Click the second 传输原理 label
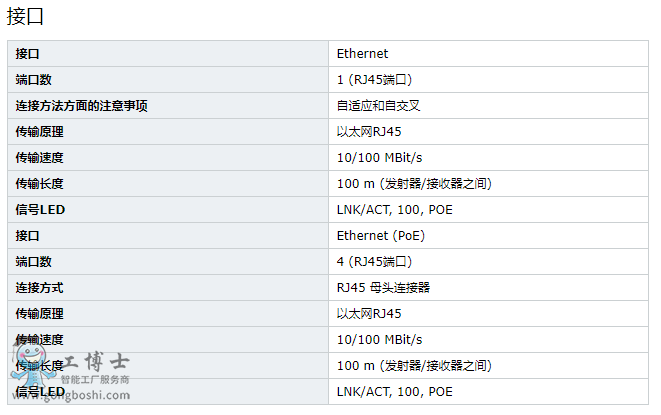This screenshot has height=415, width=661. pyautogui.click(x=39, y=314)
